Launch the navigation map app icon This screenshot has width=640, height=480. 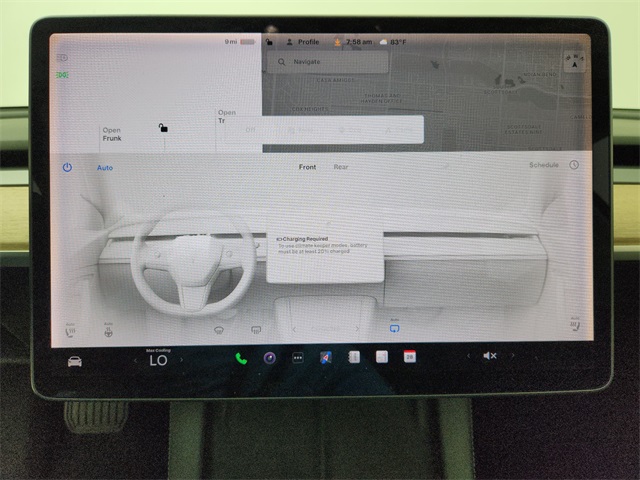[x=326, y=358]
